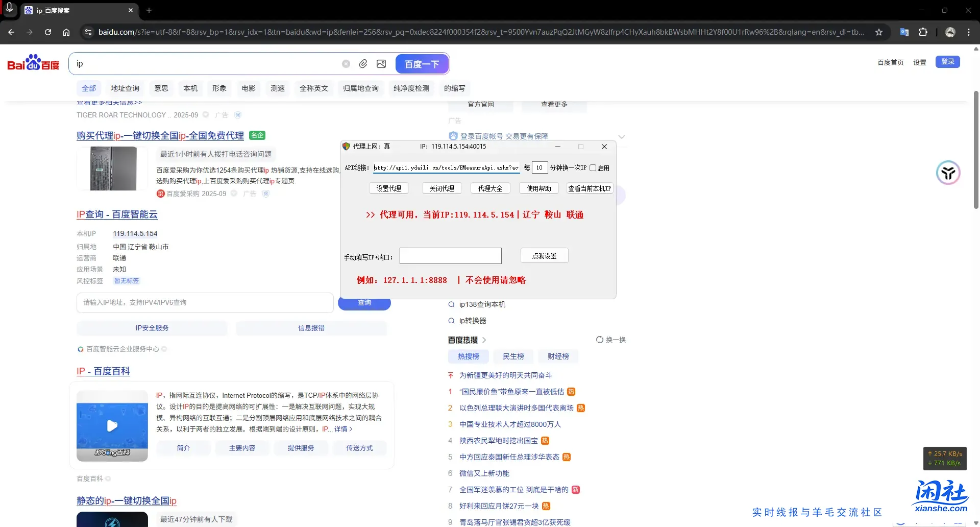Click 点我设置 in the proxy dialog
The width and height of the screenshot is (980, 527).
click(544, 255)
